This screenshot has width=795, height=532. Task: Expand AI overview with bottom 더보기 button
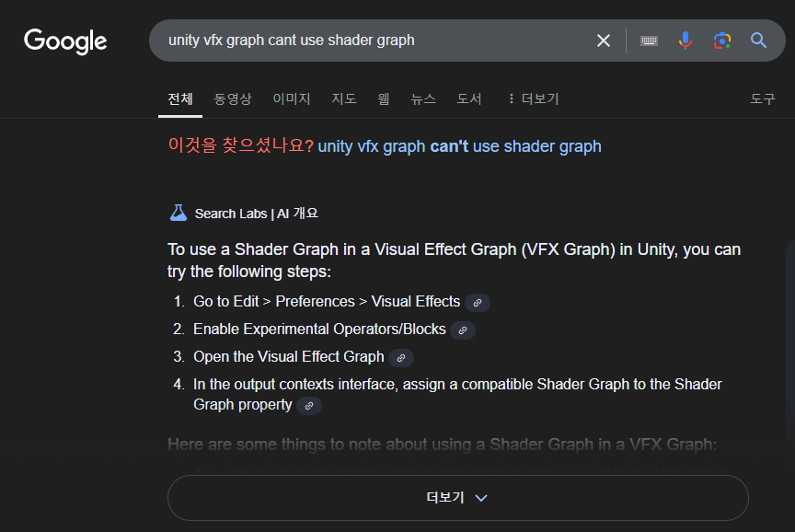[x=458, y=498]
